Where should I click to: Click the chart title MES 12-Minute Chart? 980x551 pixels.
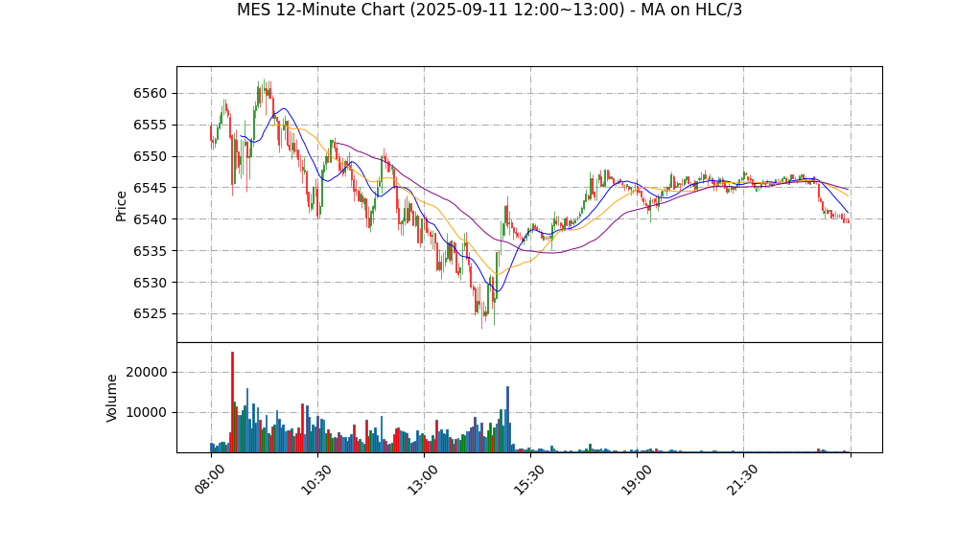point(489,10)
